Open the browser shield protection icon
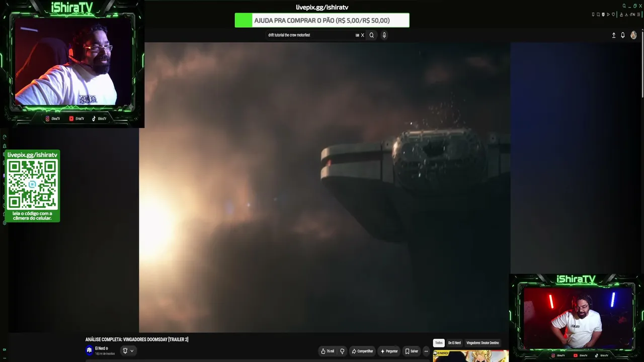 603,15
